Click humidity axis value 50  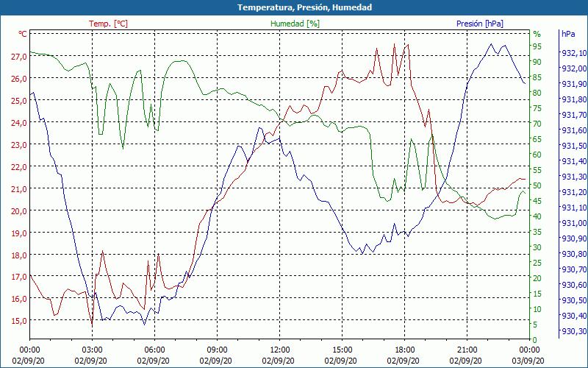pyautogui.click(x=537, y=185)
